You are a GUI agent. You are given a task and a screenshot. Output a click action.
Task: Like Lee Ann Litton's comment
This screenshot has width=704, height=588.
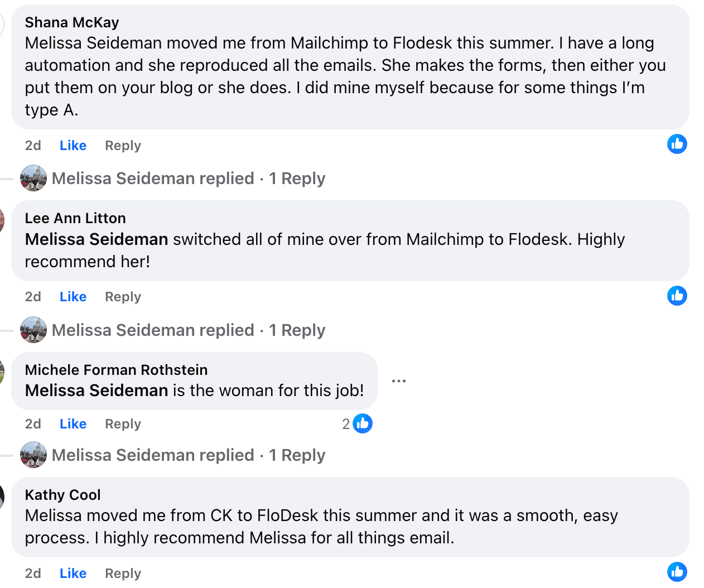[73, 297]
